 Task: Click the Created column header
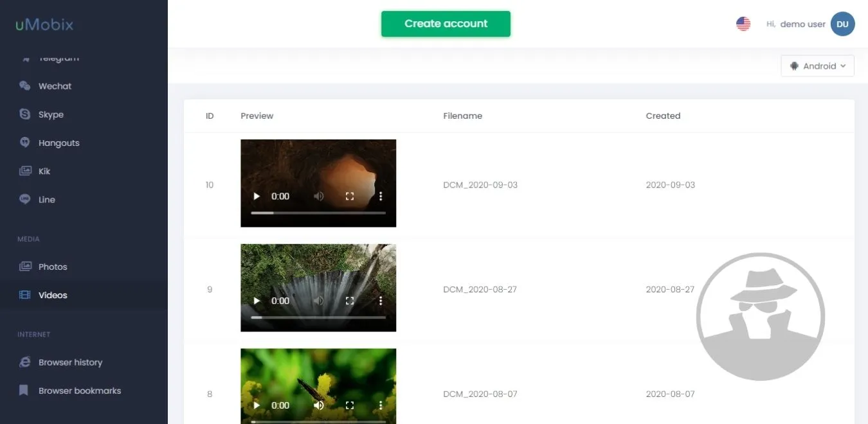(663, 116)
